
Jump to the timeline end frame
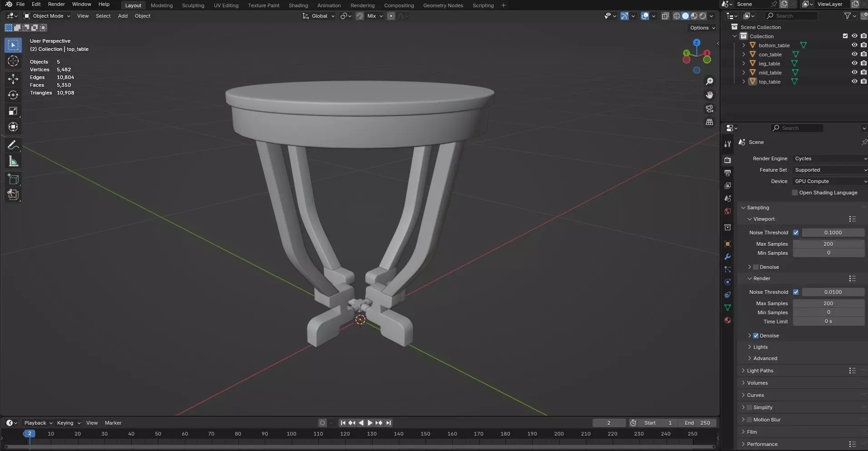388,423
